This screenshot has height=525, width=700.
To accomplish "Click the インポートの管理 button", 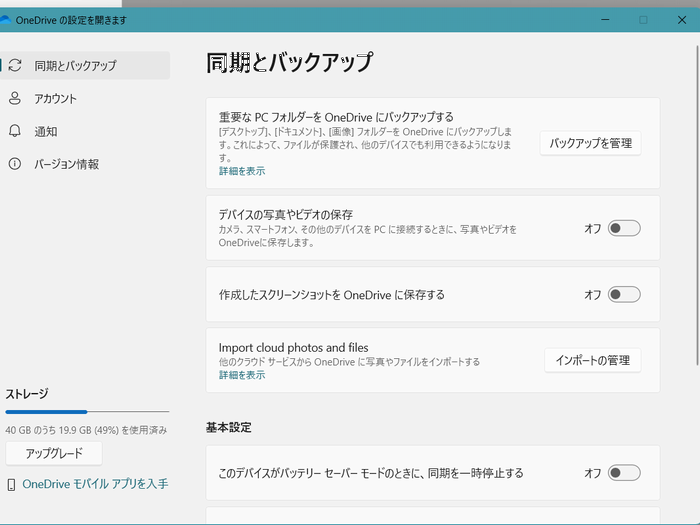I will [x=592, y=360].
